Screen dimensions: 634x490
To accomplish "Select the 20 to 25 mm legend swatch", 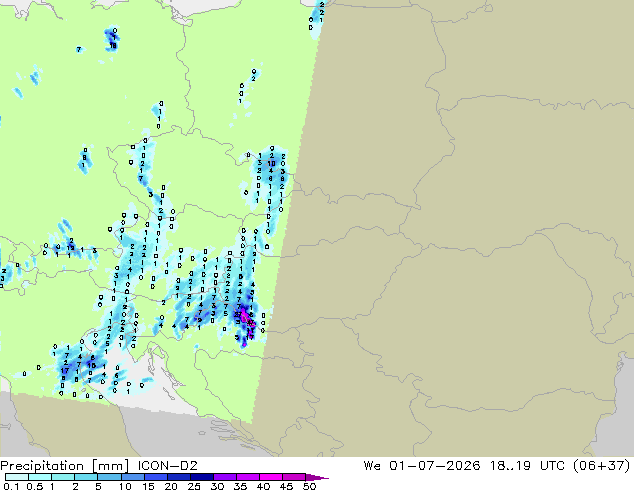I will (178, 477).
